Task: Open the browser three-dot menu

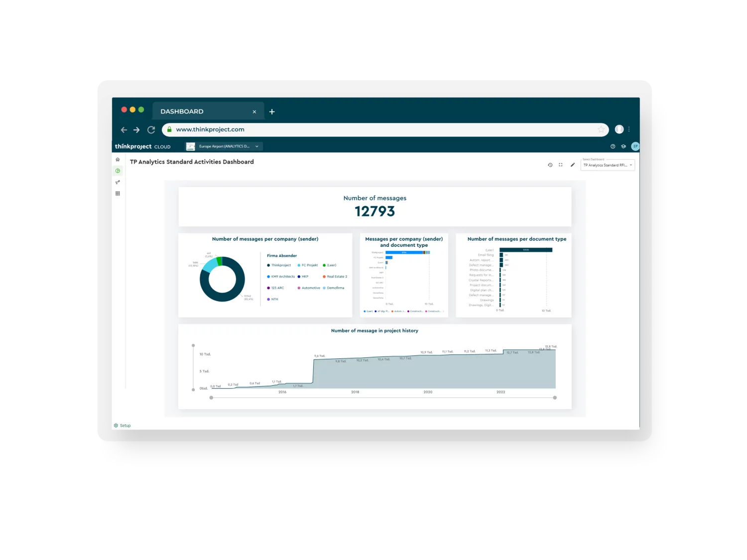Action: 629,129
